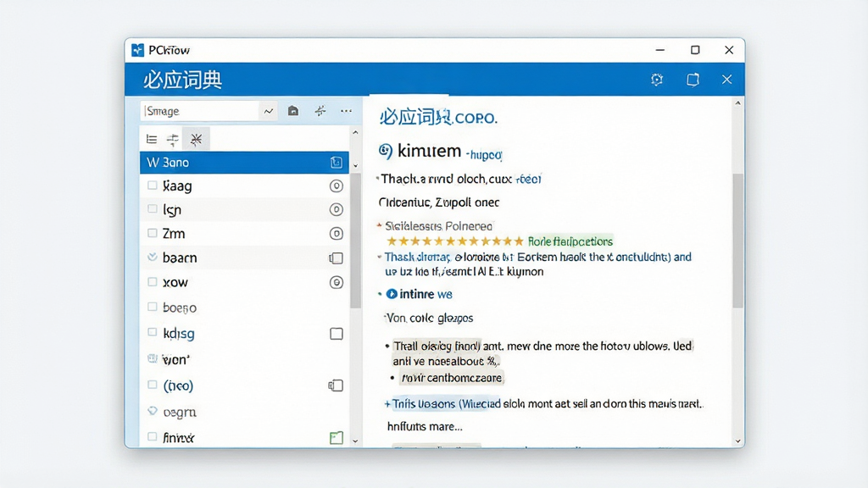Select the filter lines icon in sidebar toolbar

click(173, 140)
